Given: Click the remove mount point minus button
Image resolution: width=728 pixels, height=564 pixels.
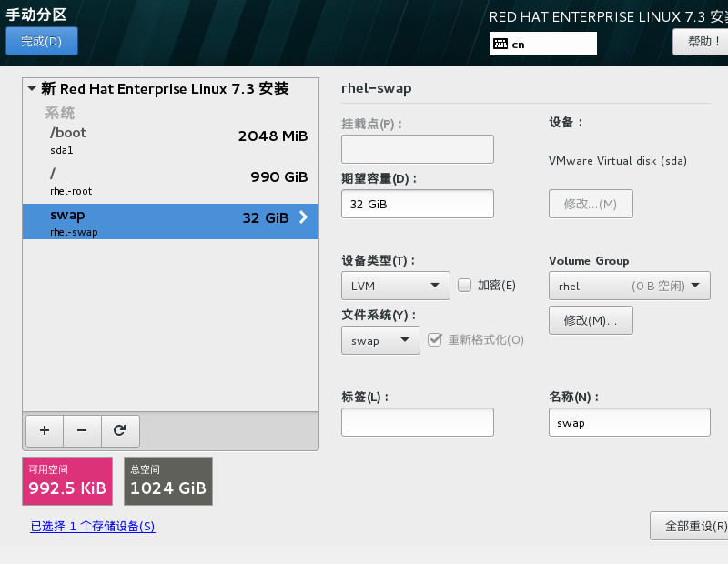Looking at the screenshot, I should click(82, 431).
